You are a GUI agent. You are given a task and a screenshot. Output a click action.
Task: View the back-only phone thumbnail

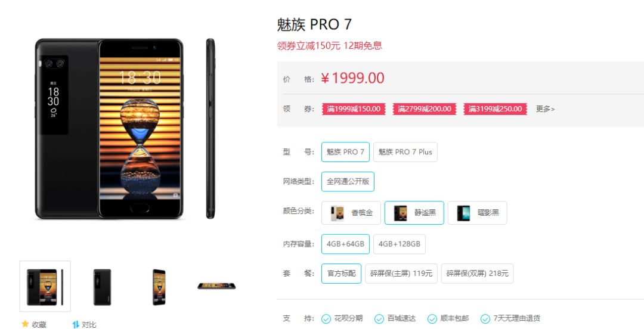(x=103, y=287)
